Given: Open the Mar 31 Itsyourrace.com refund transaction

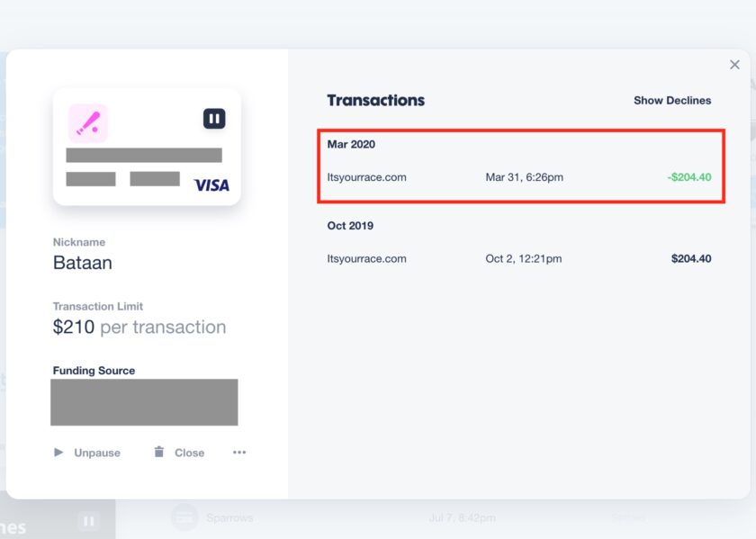Looking at the screenshot, I should click(x=519, y=177).
